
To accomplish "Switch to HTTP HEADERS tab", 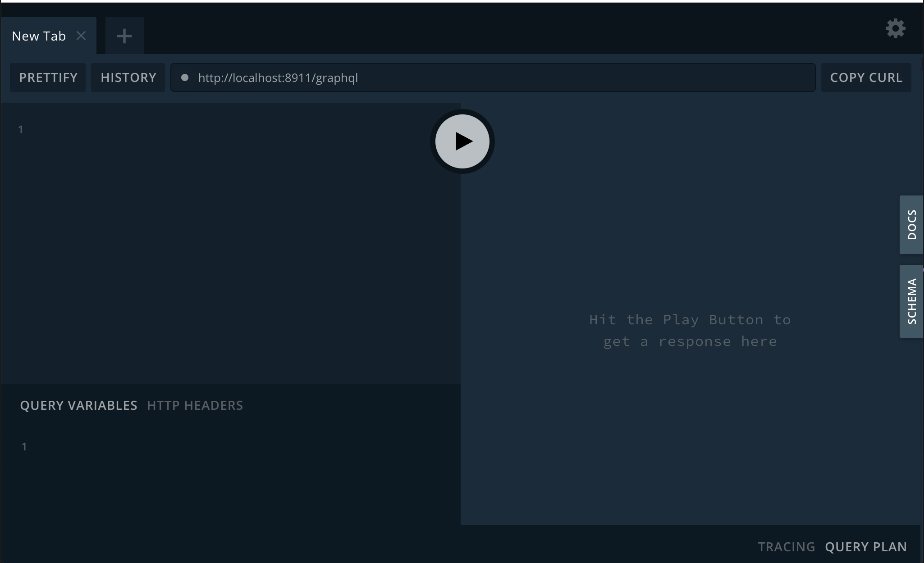I will coord(195,405).
